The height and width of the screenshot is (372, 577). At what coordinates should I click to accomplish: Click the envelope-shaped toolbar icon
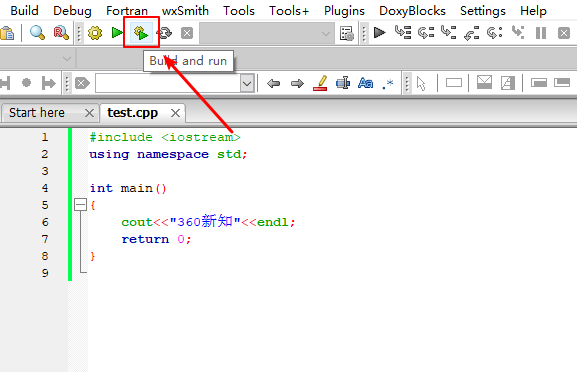tap(484, 82)
